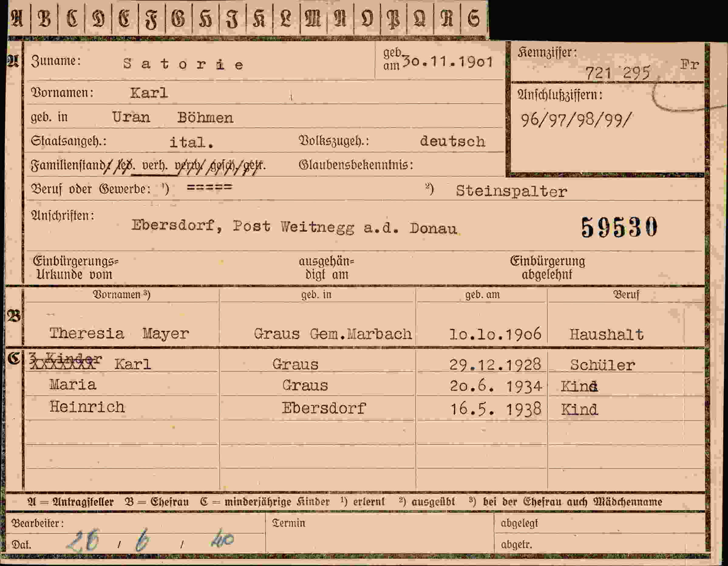Viewport: 728px width, 566px height.
Task: Click 'Ebersdorf' in Heinrich's row
Action: (324, 408)
